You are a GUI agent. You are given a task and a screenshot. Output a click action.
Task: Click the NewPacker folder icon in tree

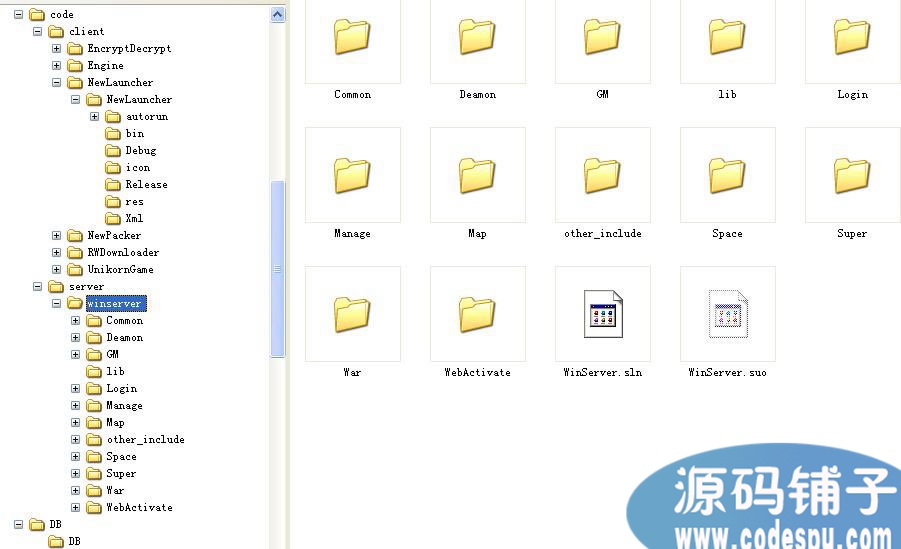point(75,235)
